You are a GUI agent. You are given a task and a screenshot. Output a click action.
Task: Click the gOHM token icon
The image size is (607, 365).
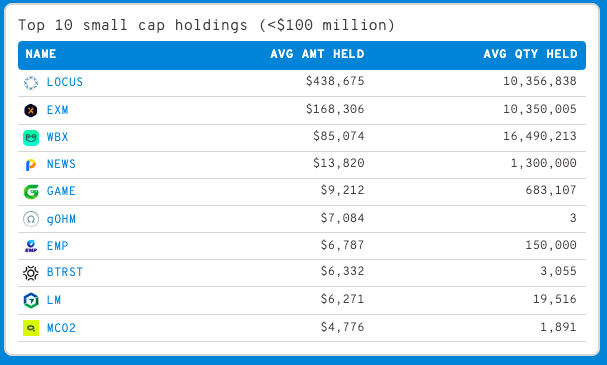[31, 219]
